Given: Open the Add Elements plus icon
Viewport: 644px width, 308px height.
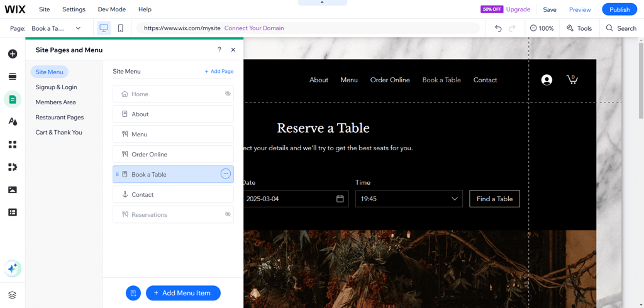Looking at the screenshot, I should [x=13, y=54].
